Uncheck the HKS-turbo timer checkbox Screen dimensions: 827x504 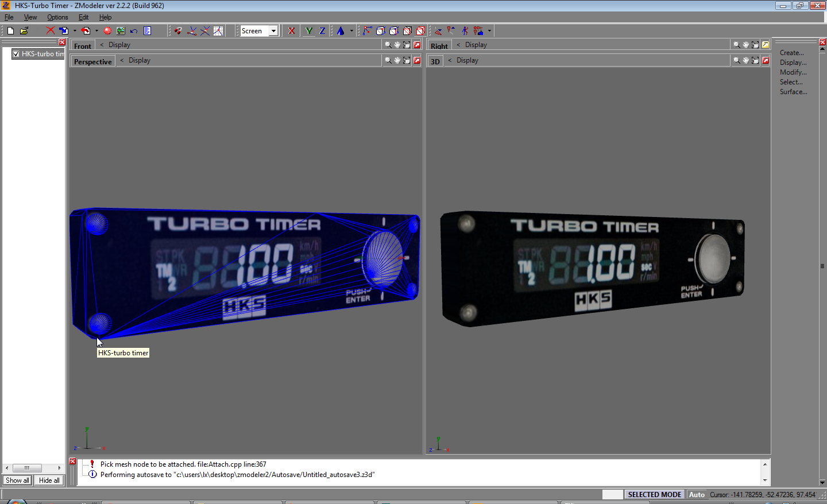click(x=16, y=54)
